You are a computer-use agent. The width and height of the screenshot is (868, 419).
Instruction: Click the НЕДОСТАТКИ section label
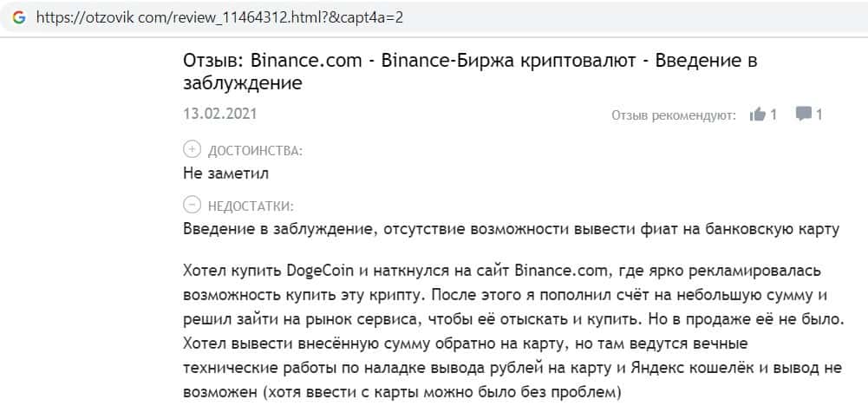tap(251, 206)
